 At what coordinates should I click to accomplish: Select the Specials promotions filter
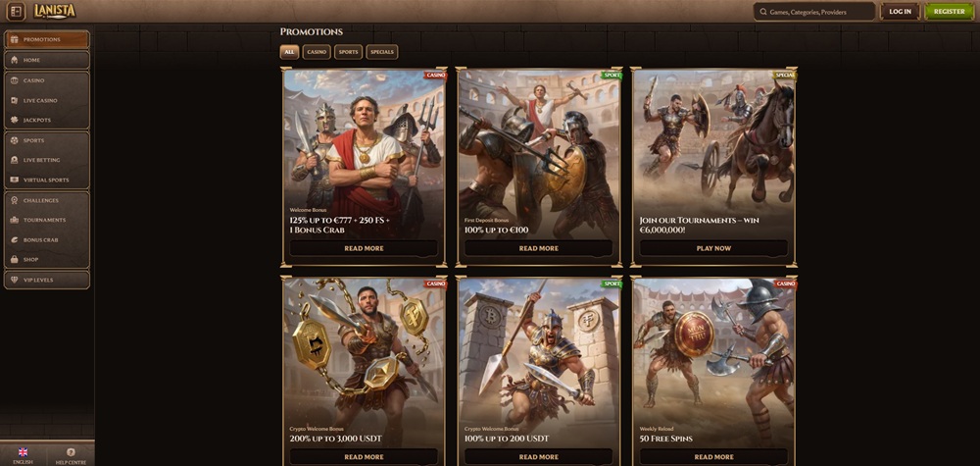coord(382,52)
